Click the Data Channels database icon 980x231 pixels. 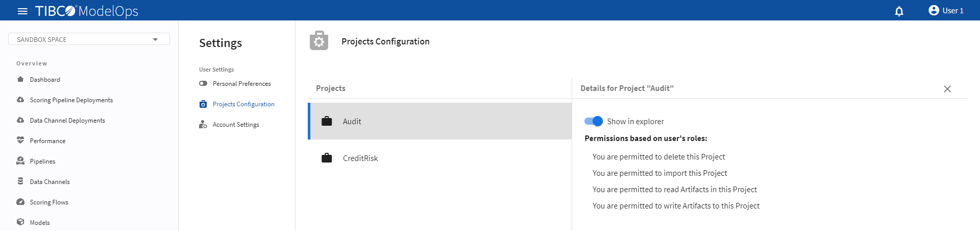[20, 181]
